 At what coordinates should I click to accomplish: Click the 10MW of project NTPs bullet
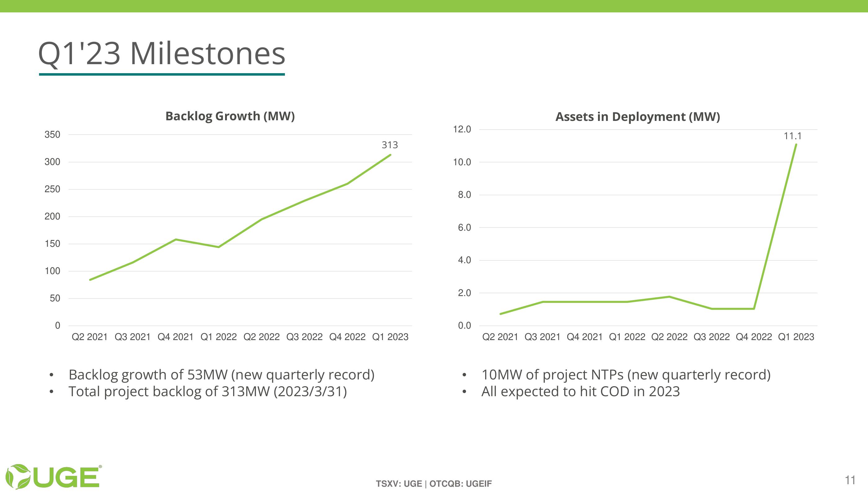pyautogui.click(x=626, y=375)
